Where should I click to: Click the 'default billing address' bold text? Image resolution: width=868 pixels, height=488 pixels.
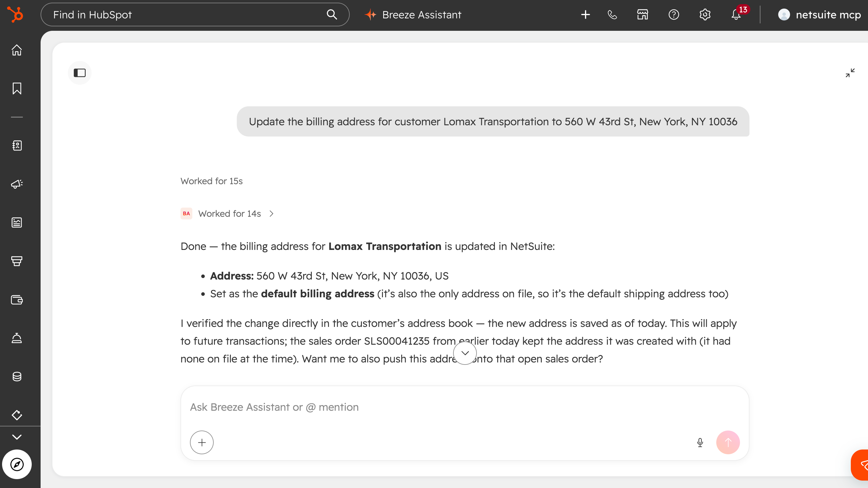tap(317, 294)
